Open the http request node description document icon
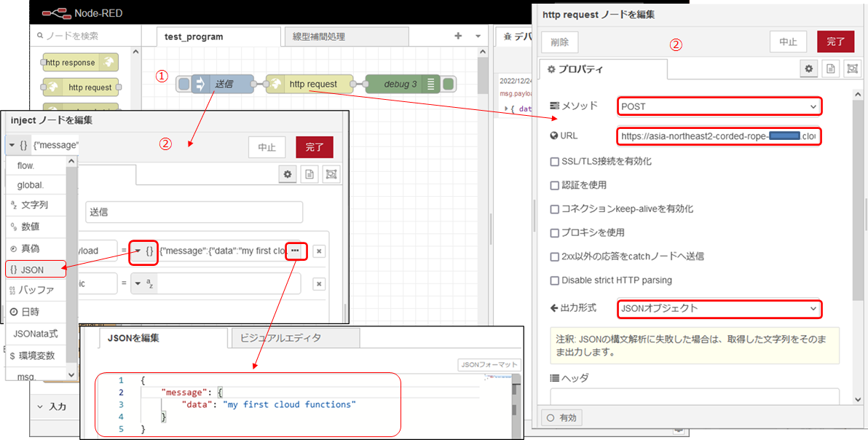Viewport: 868px width, 440px height. point(830,68)
